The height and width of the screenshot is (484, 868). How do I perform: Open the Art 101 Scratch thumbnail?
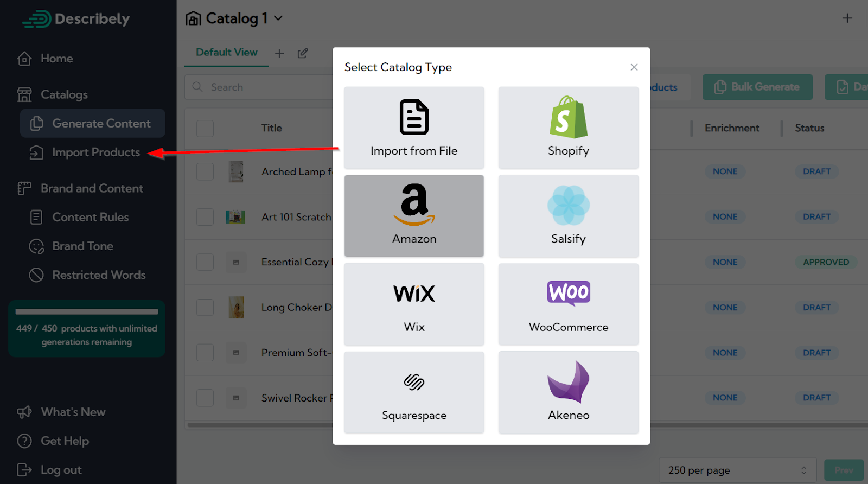pos(235,217)
